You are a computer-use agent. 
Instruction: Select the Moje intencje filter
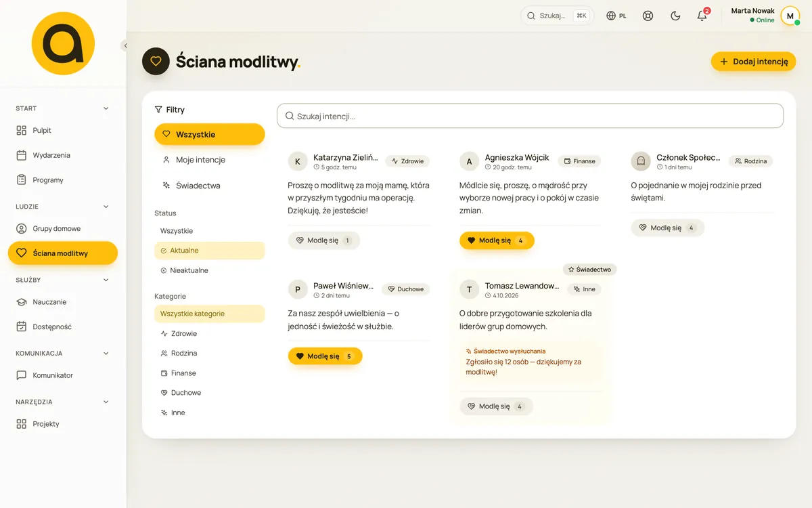click(x=210, y=160)
